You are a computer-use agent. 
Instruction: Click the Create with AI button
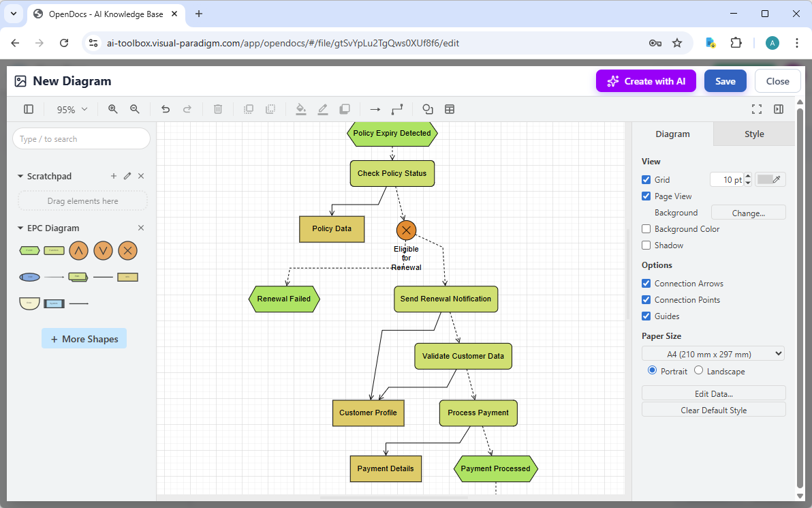coord(645,80)
